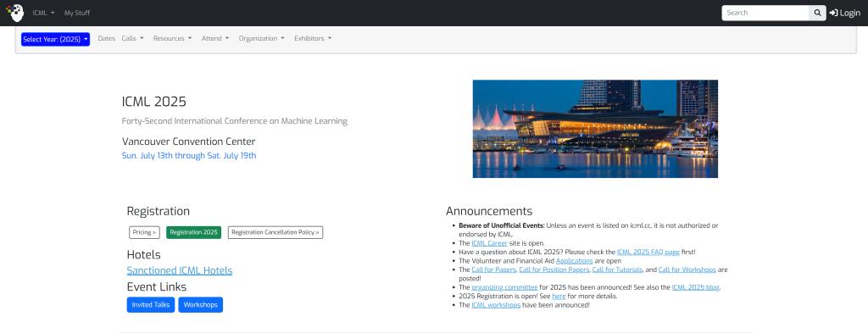Open the Sanctioned ICML Hotels link

coord(180,270)
